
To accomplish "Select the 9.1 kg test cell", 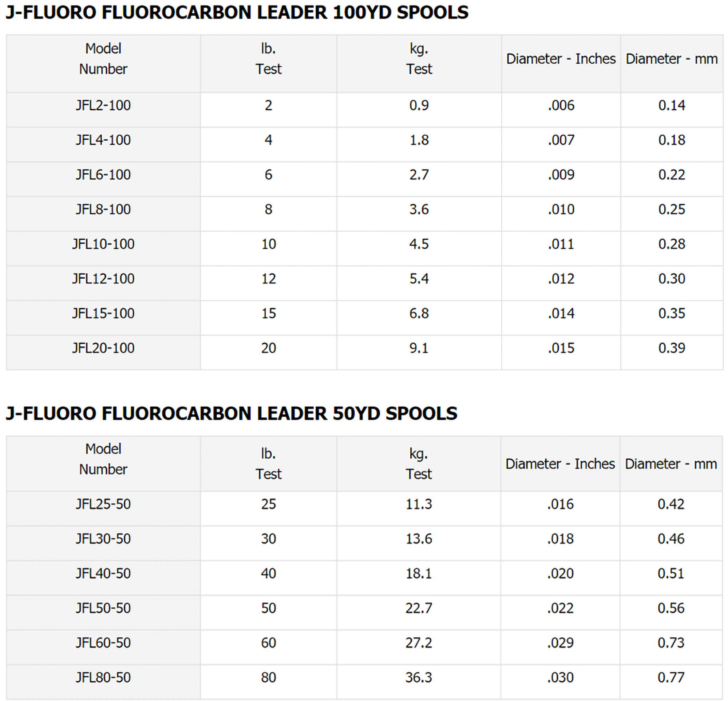I will click(x=419, y=348).
